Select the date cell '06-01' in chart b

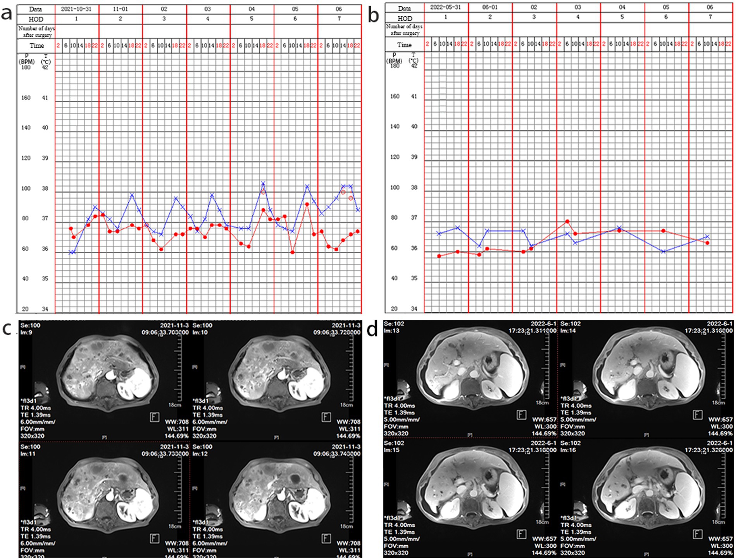pyautogui.click(x=490, y=7)
